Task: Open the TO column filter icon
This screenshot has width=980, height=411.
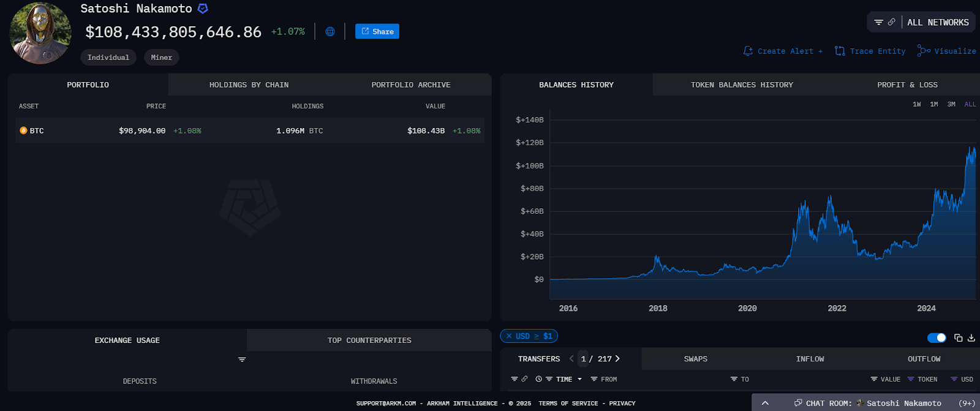Action: [x=734, y=379]
